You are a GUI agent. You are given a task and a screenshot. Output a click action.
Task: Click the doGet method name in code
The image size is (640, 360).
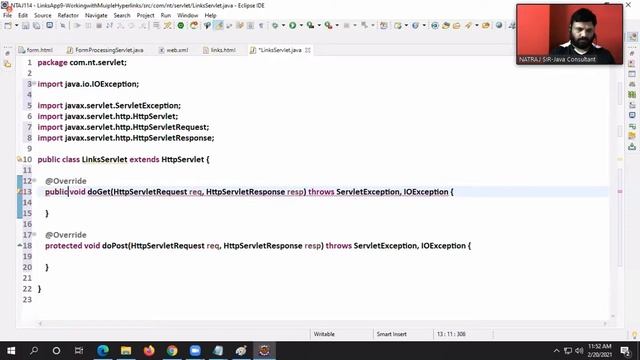coord(99,191)
